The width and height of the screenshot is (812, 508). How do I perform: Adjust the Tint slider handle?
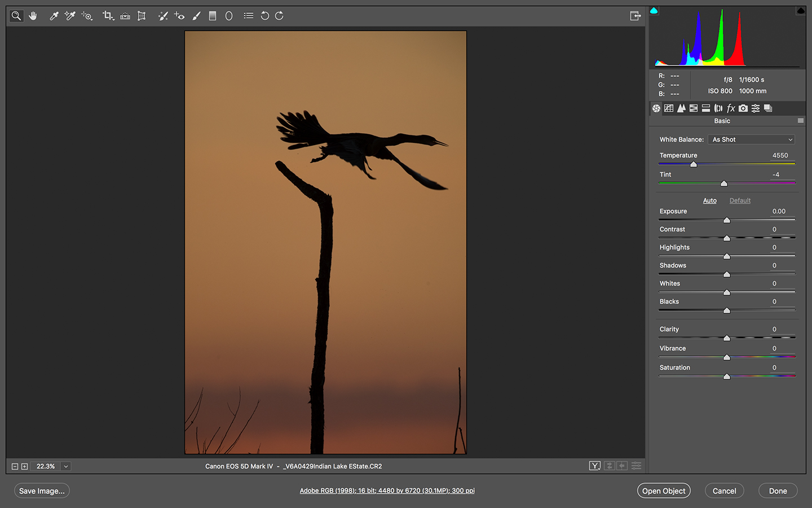click(724, 183)
